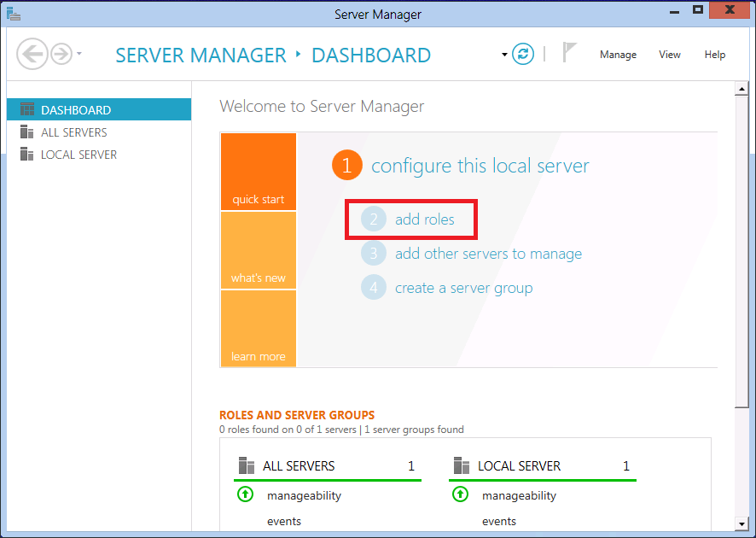Open the View menu

point(669,55)
